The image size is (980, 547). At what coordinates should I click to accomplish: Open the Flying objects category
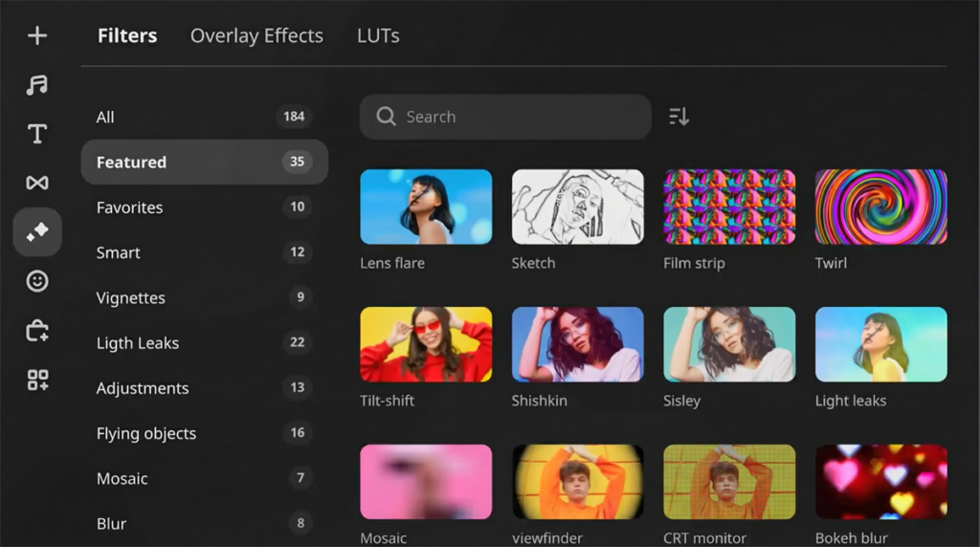[205, 433]
